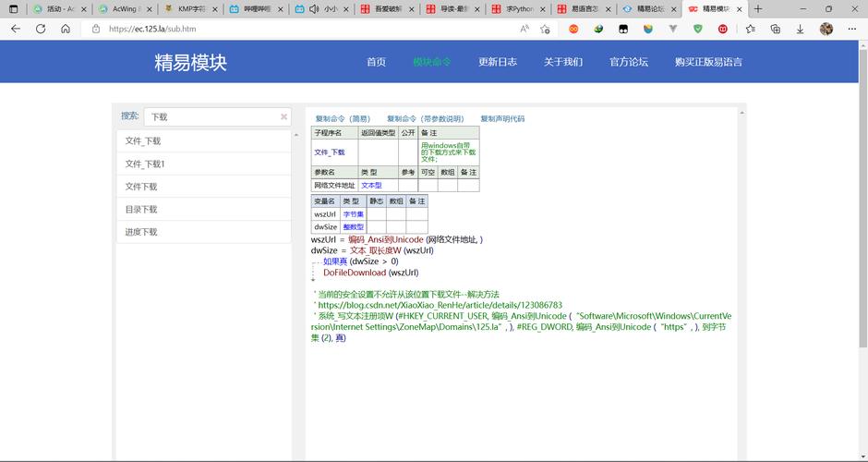Select 文件下载 in the results list
This screenshot has width=868, height=462.
pyautogui.click(x=204, y=187)
